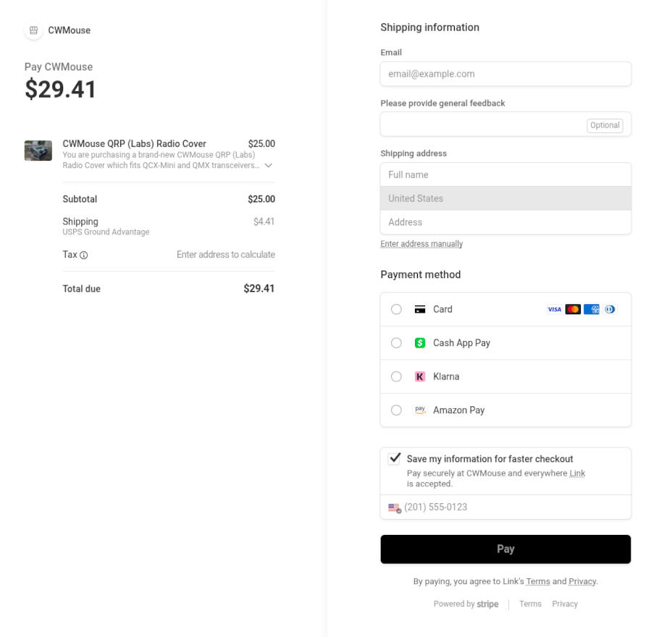The width and height of the screenshot is (672, 637).
Task: Click the CWMouse store logo
Action: pos(32,30)
